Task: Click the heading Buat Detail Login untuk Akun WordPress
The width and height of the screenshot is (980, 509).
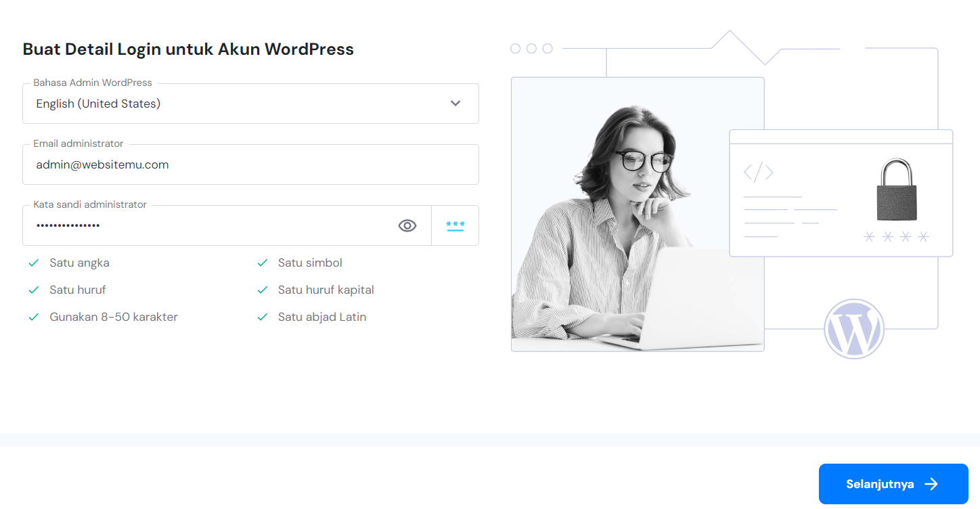Action: click(188, 49)
